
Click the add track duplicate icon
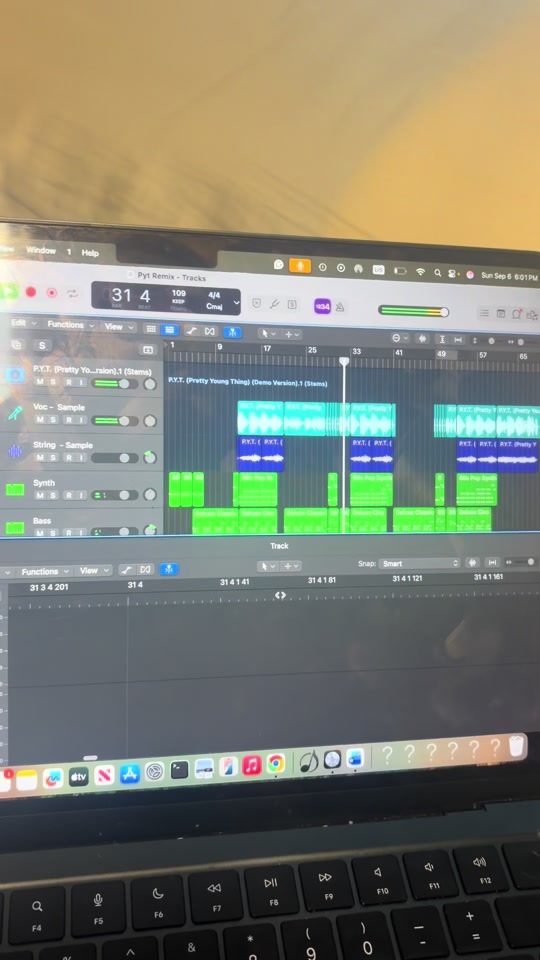tap(17, 345)
